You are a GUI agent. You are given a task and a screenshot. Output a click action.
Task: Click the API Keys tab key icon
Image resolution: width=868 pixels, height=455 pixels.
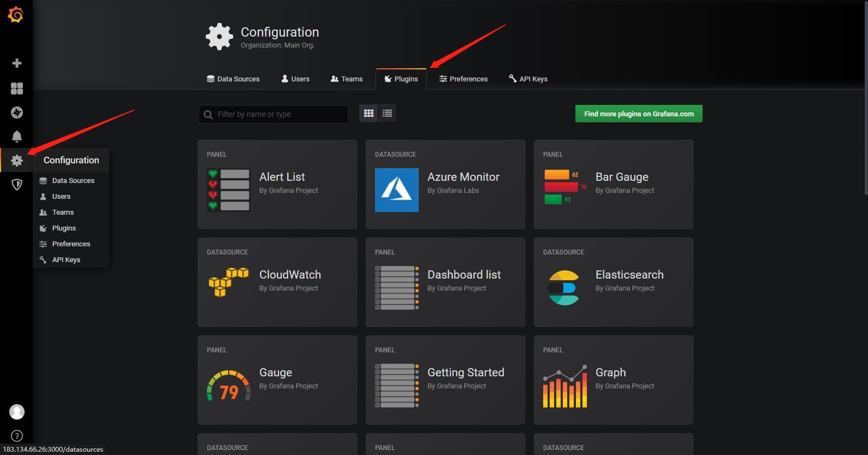513,79
